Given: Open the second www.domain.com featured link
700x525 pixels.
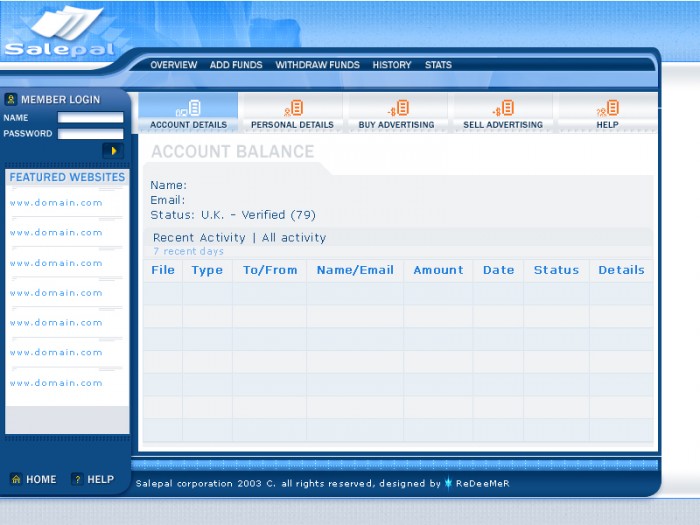Looking at the screenshot, I should (x=56, y=233).
